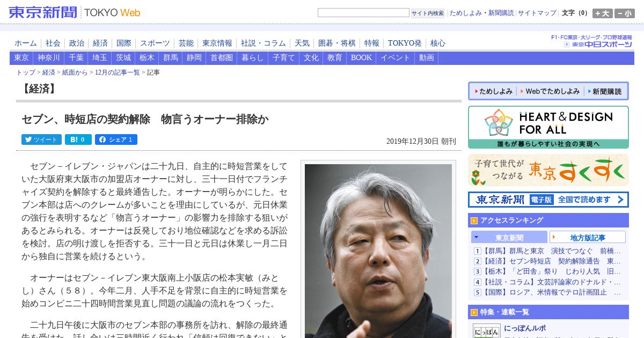
Task: Click the Hatena B! bookmark button
Action: point(78,139)
